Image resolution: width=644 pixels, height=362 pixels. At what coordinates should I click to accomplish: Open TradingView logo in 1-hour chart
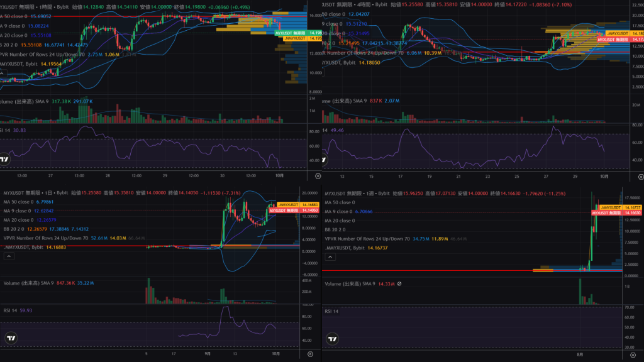coord(5,160)
